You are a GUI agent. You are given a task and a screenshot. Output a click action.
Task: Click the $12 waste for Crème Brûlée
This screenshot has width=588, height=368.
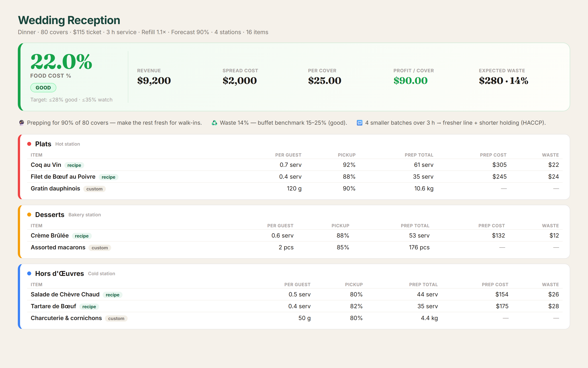pos(554,235)
